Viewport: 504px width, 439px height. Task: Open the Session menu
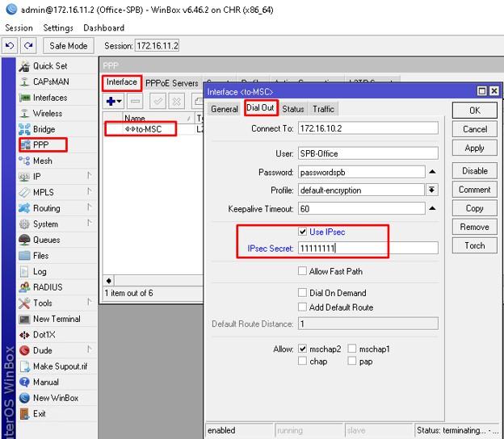click(x=19, y=28)
